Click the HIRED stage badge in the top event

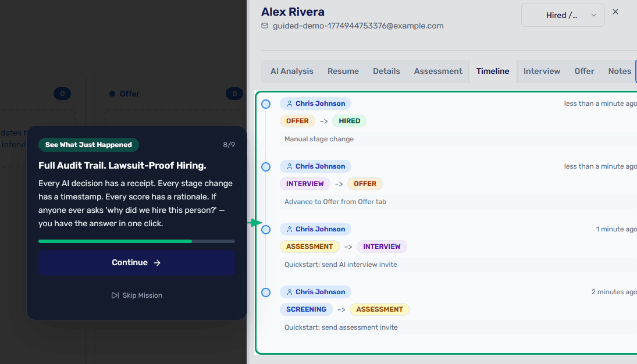(x=349, y=120)
